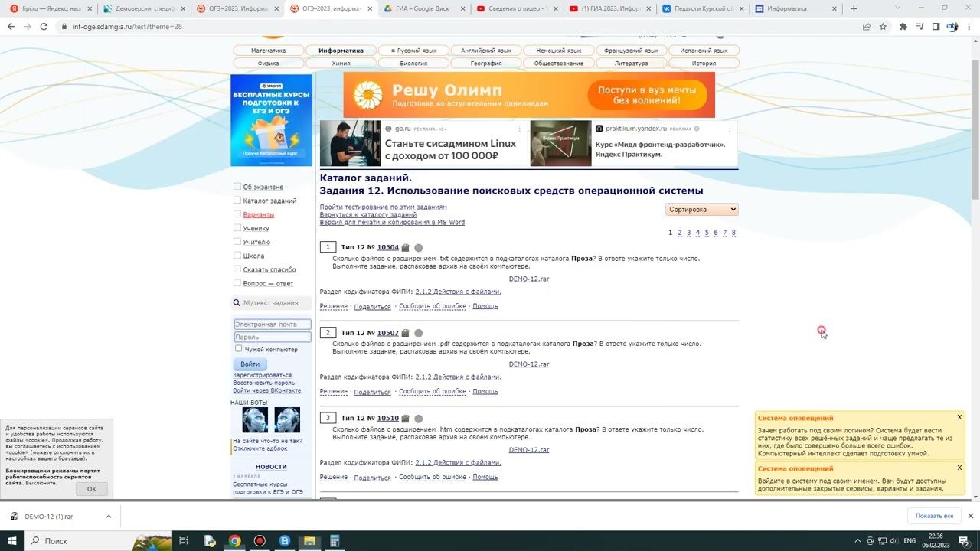Go to page 2 of the task list

(679, 233)
